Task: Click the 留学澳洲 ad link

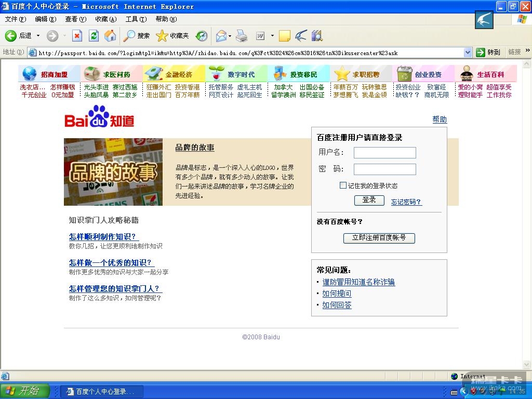Action: 283,95
